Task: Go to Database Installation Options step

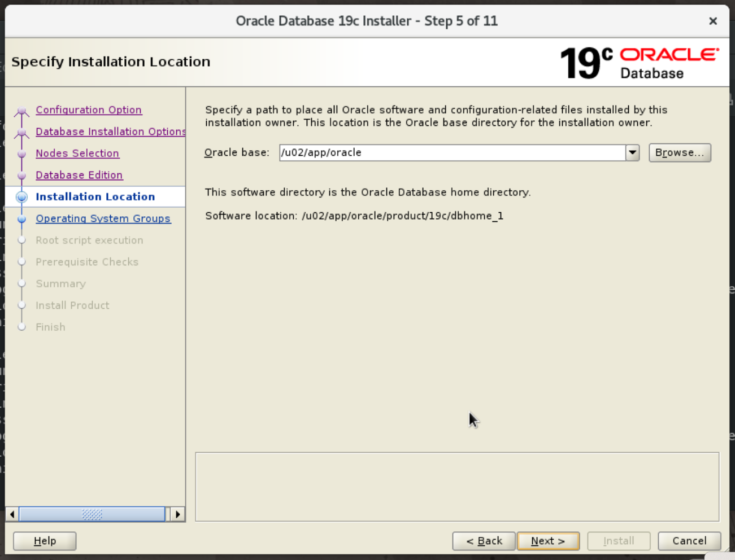Action: (110, 132)
